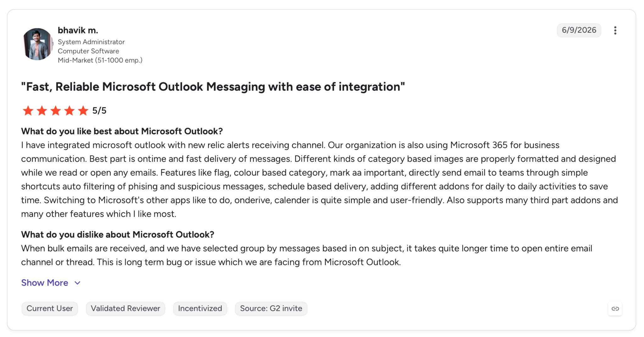Copy review link via chain icon
644x337 pixels.
615,309
